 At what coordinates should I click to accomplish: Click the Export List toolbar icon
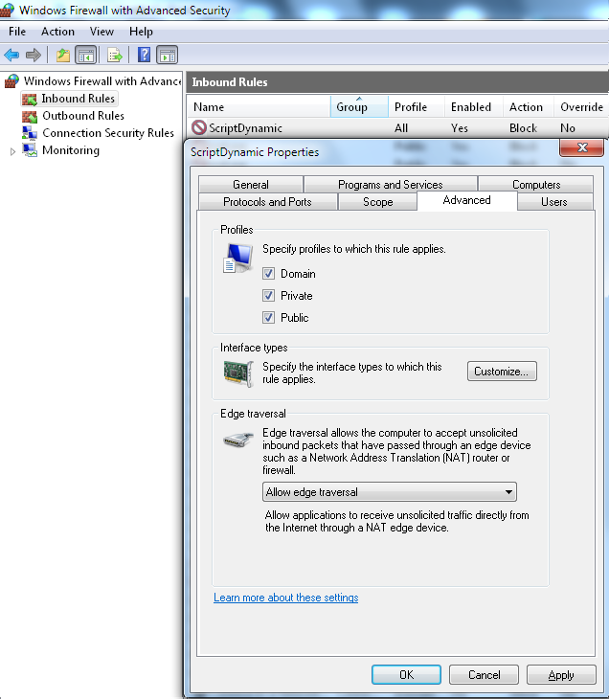[x=115, y=55]
